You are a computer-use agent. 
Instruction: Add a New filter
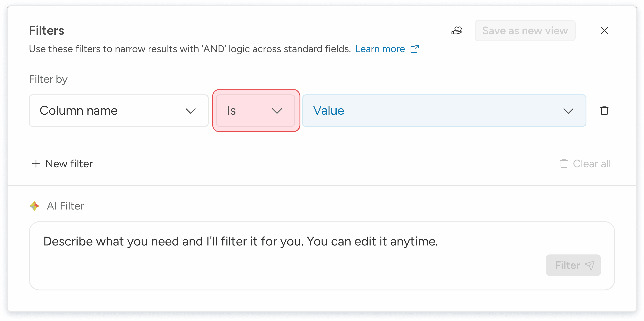[x=69, y=164]
